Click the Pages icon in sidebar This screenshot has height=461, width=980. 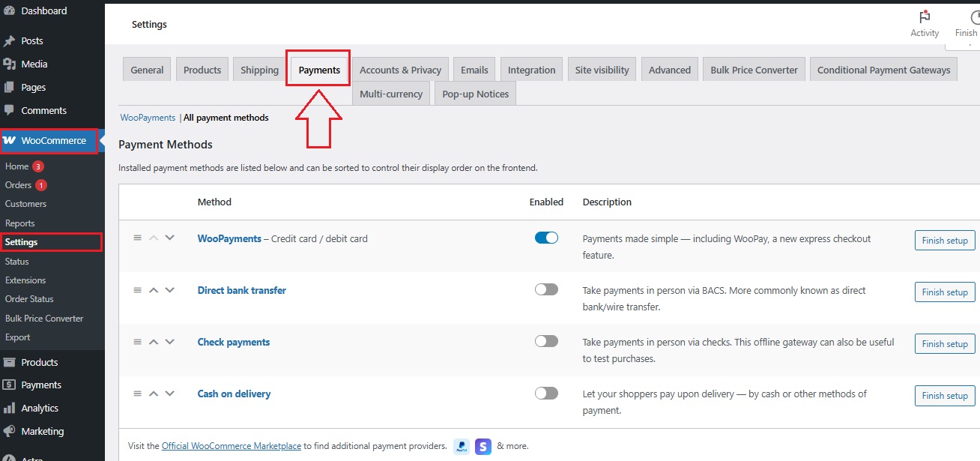pyautogui.click(x=9, y=88)
